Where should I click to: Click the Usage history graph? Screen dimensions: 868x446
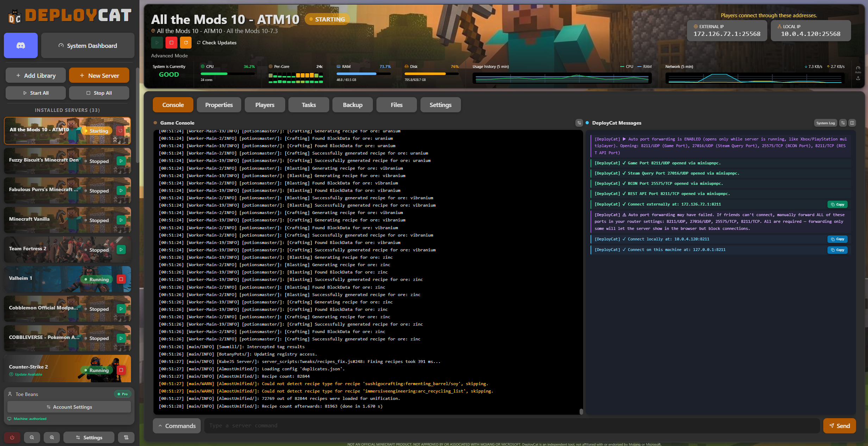coord(562,78)
